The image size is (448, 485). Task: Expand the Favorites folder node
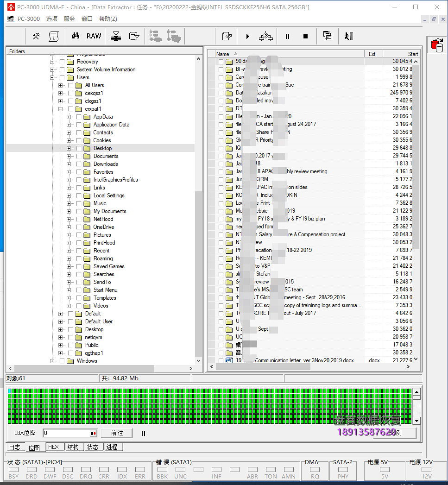click(x=69, y=172)
